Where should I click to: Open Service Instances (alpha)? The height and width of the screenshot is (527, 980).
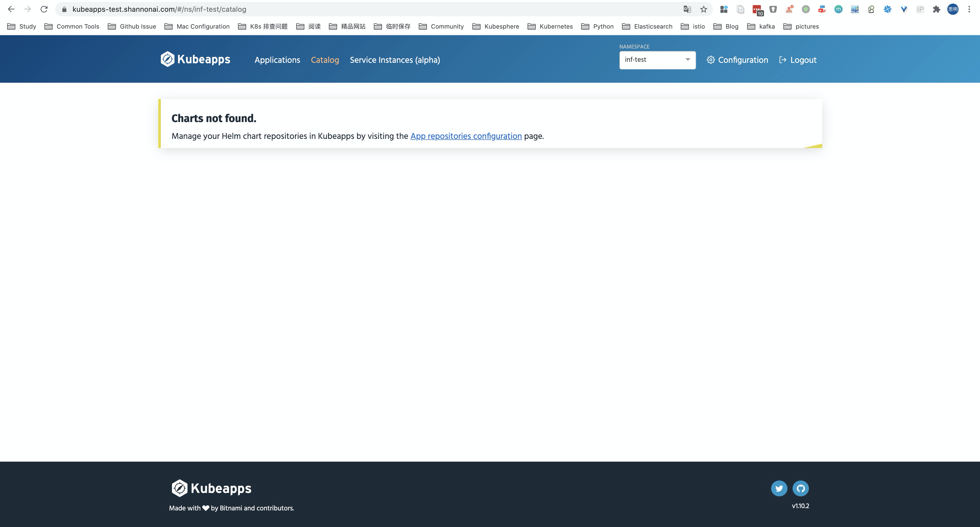pos(395,60)
